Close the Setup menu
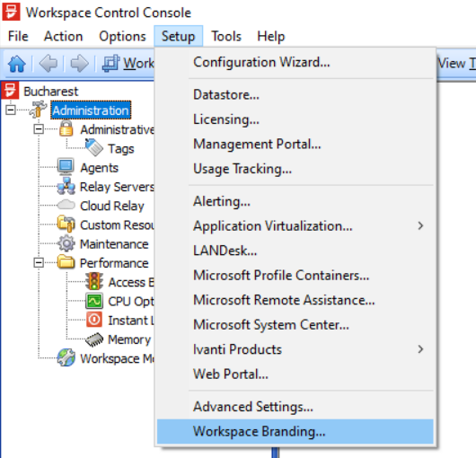This screenshot has height=458, width=476. coord(178,36)
